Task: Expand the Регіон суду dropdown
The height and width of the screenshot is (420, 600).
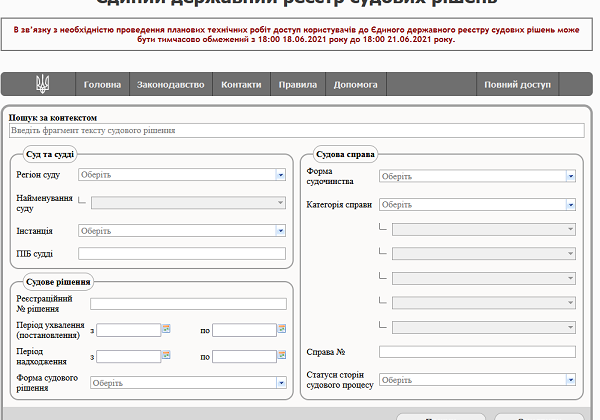Action: [281, 175]
